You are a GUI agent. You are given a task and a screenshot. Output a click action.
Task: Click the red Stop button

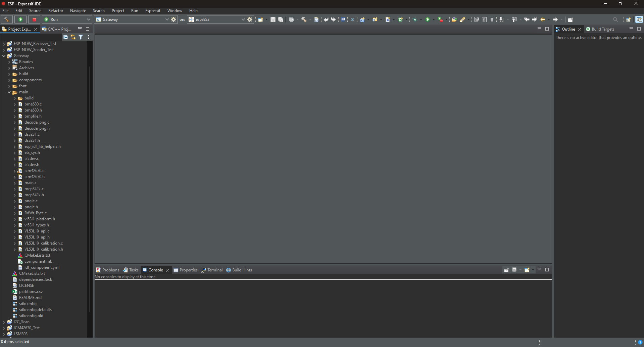click(x=34, y=19)
